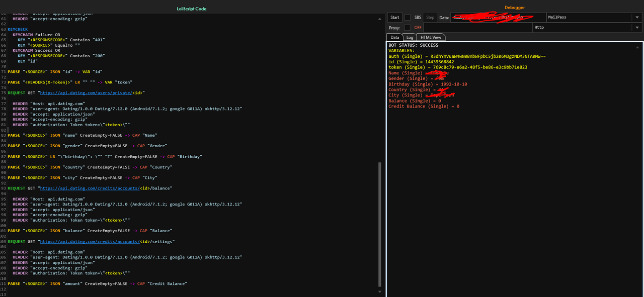
Task: Switch to the Data tab
Action: 394,37
